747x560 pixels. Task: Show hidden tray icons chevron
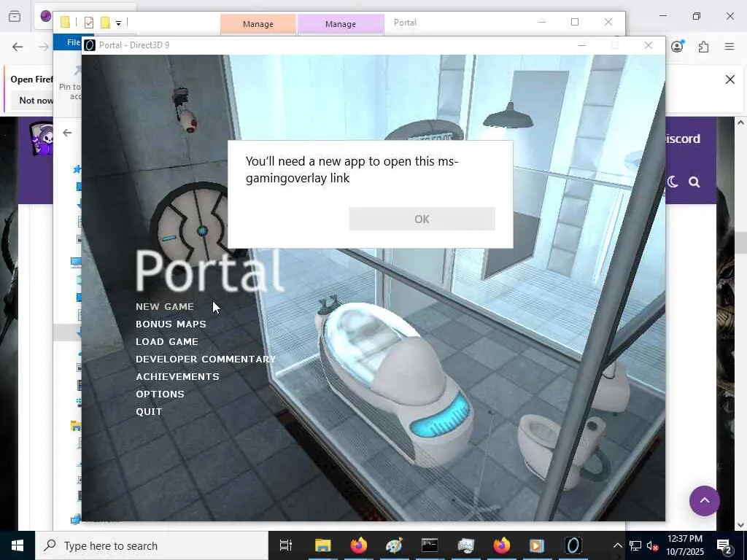coord(617,545)
